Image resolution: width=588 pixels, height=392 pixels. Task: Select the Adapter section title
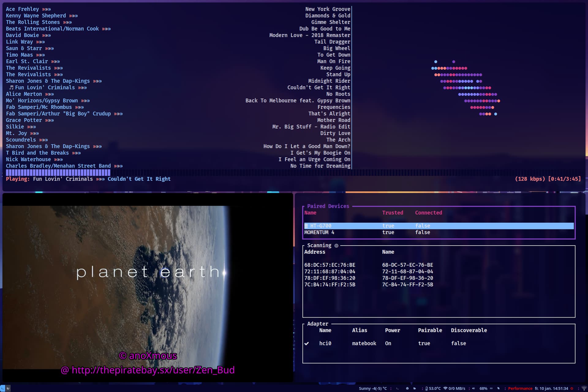pyautogui.click(x=318, y=324)
